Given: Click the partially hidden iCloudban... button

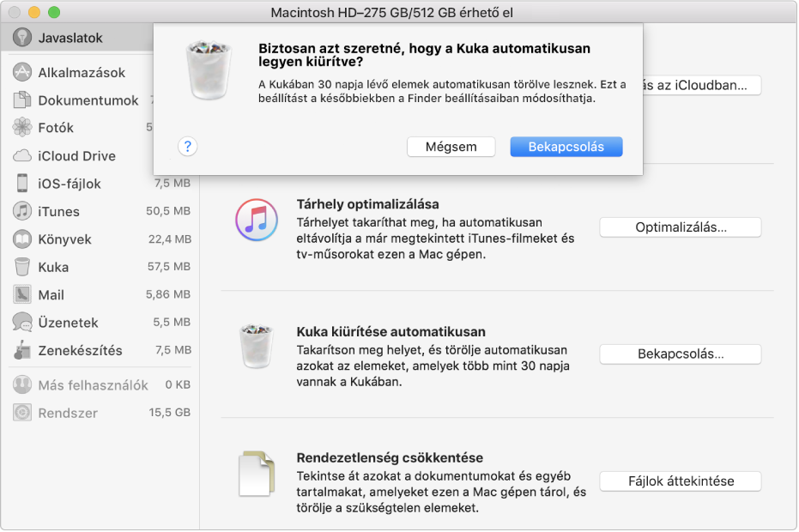Looking at the screenshot, I should point(702,85).
